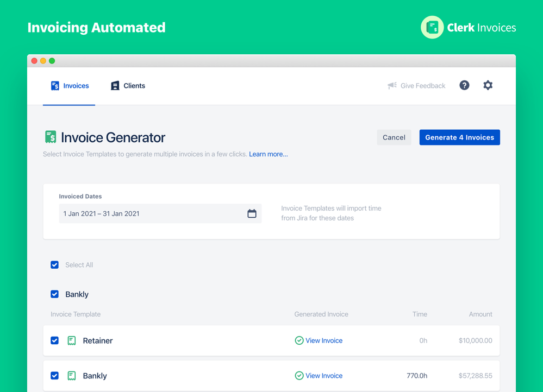Image resolution: width=543 pixels, height=392 pixels.
Task: Click the Invoice Generator receipt icon
Action: [51, 137]
